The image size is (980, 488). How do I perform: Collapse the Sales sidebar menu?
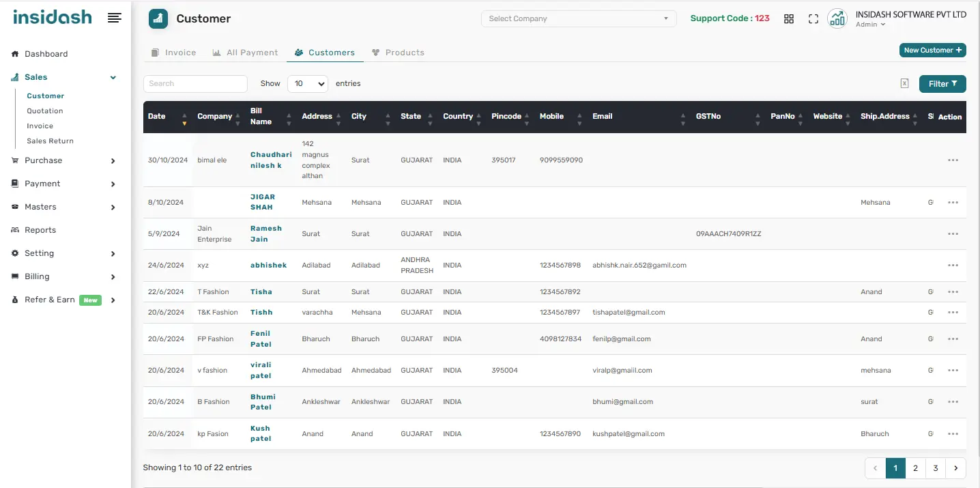tap(65, 77)
